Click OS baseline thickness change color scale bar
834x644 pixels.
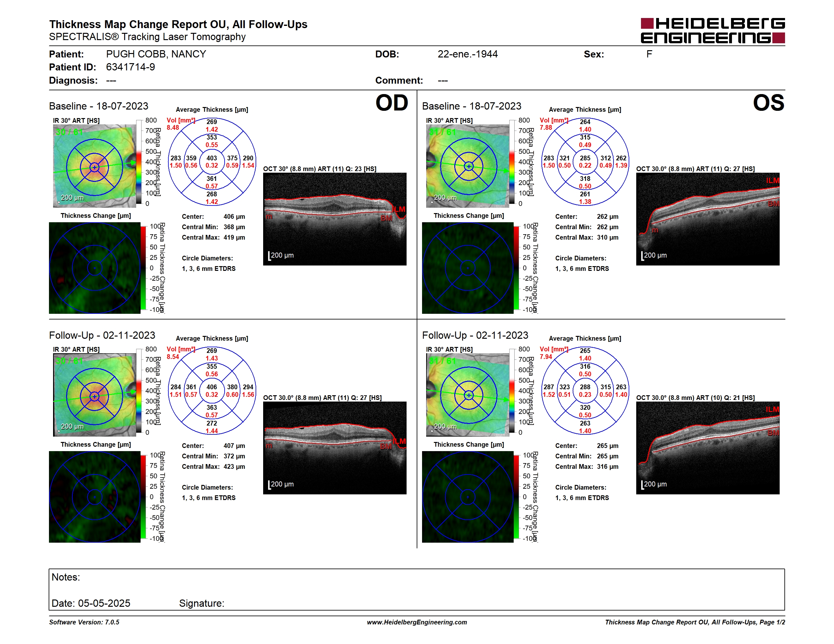coord(516,268)
